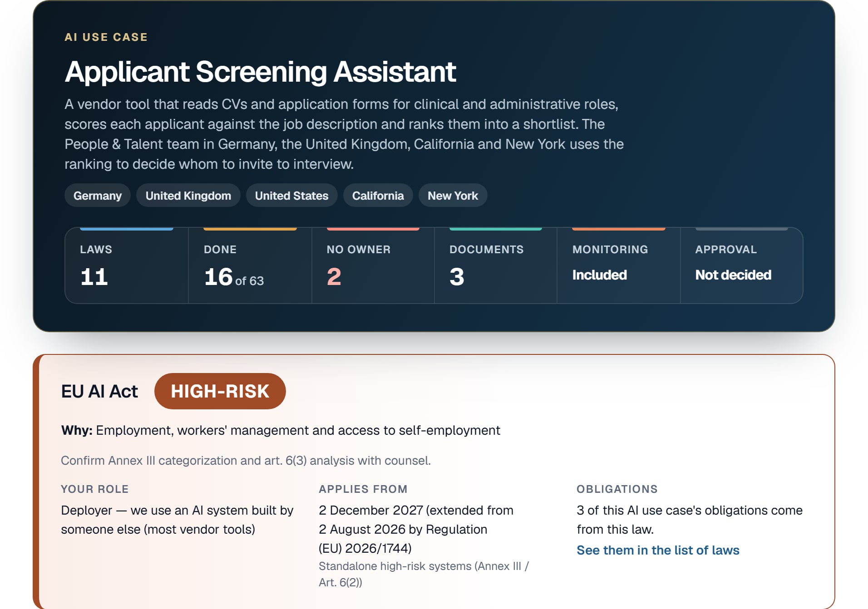This screenshot has width=868, height=609.
Task: Click the 'Applicant Screening Assistant' title
Action: pos(260,72)
